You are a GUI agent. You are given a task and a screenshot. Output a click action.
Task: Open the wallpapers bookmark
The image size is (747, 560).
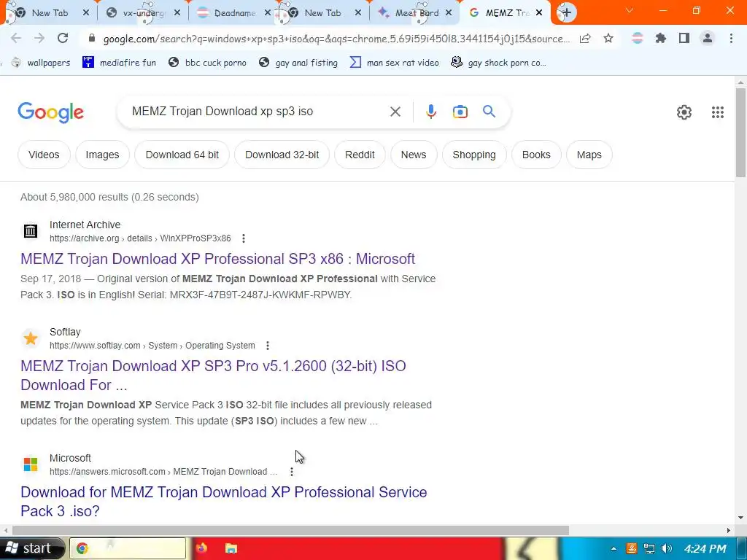41,63
